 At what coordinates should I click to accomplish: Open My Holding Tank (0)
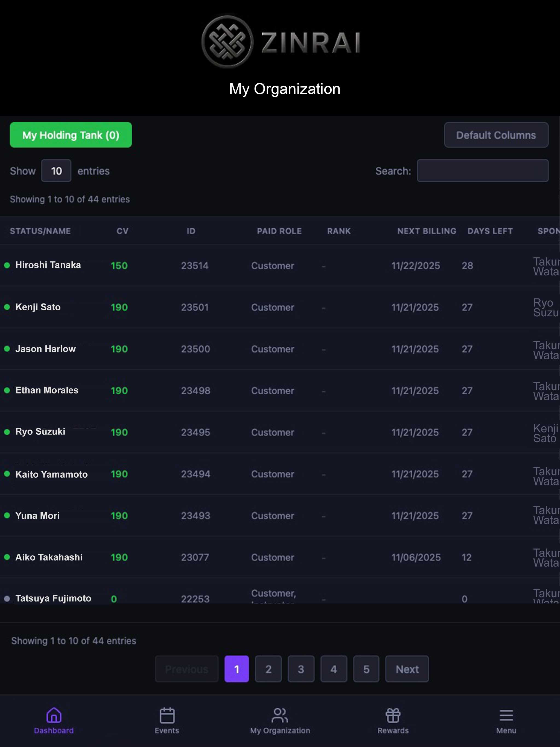pos(71,135)
